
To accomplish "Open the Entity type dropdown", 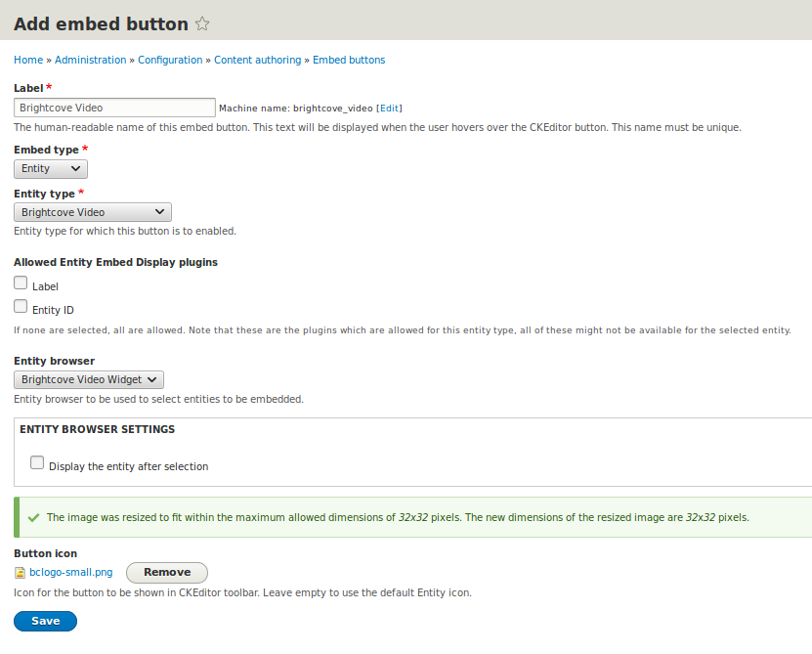I will pyautogui.click(x=93, y=212).
